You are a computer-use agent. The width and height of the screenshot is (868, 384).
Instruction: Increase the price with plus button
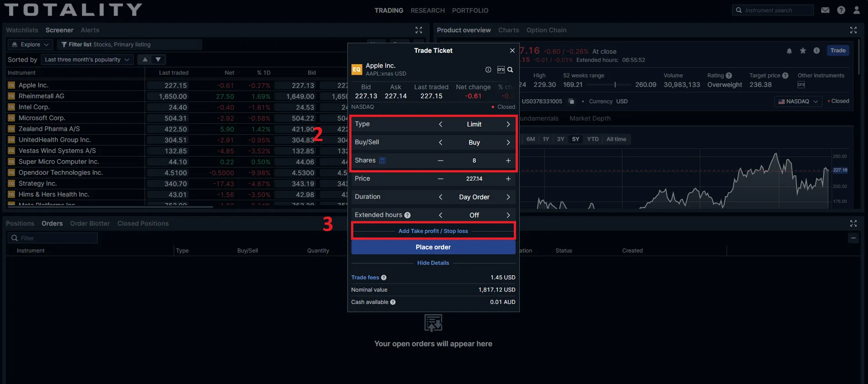pos(508,179)
